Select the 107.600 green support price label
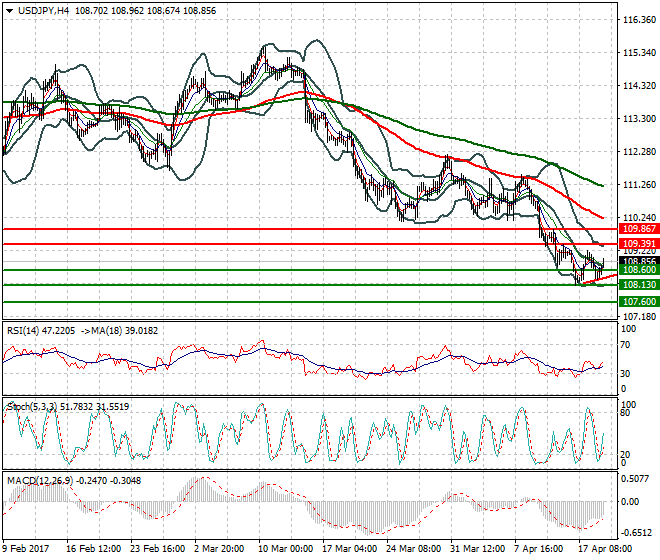 [637, 301]
